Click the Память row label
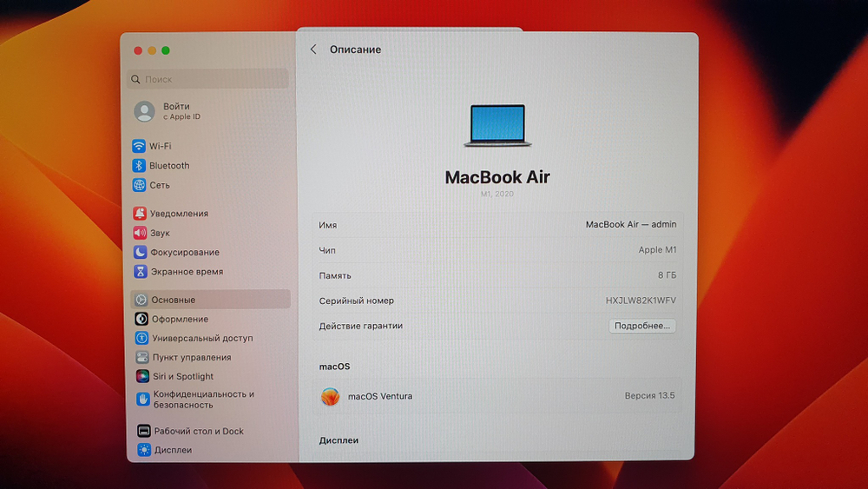Viewport: 868px width, 489px height. (335, 275)
